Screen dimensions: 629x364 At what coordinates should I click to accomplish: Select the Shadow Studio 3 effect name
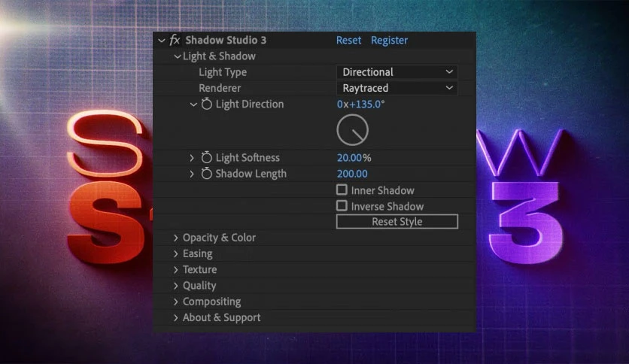point(226,40)
